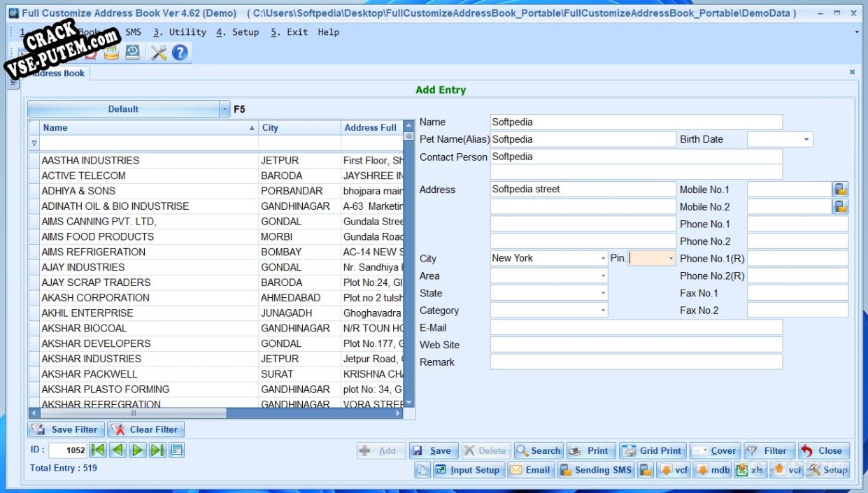Viewport: 868px width, 493px height.
Task: Click the Remark input field
Action: pos(636,362)
